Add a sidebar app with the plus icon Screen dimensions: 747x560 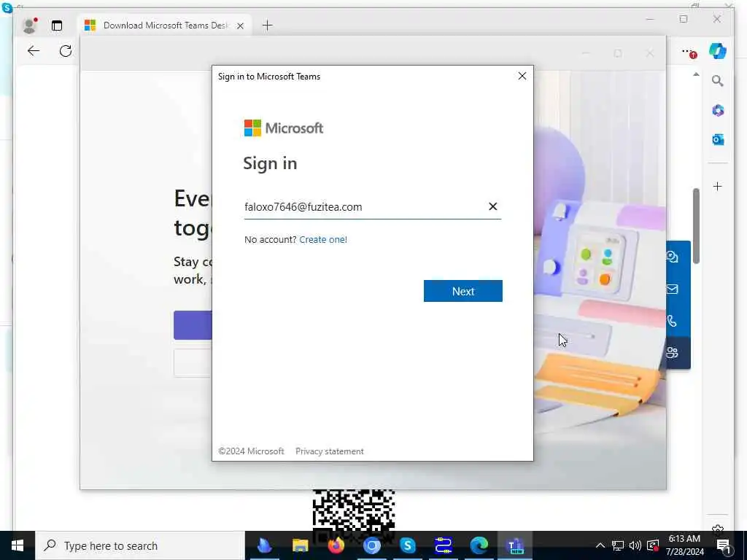[718, 186]
